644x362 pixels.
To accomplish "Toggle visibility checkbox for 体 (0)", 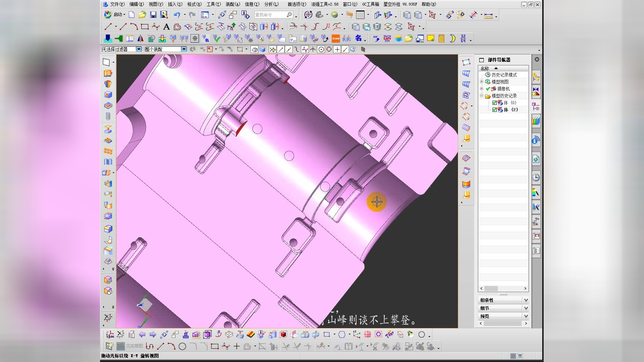I will coord(495,103).
